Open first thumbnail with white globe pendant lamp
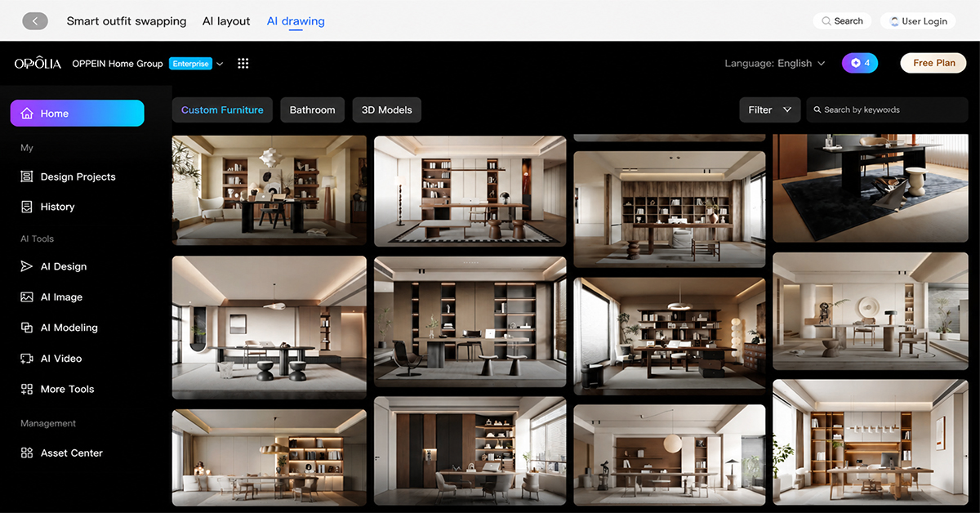 click(269, 190)
